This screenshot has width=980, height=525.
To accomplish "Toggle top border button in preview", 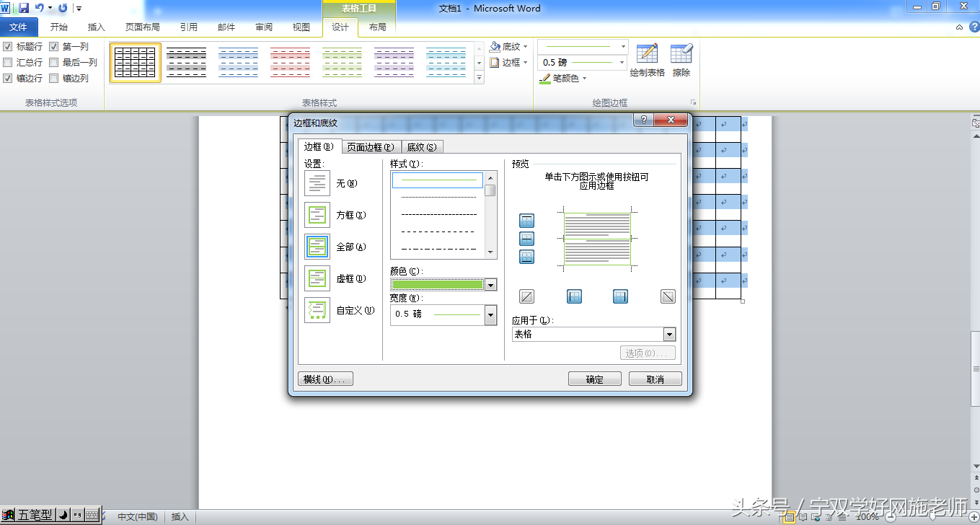I will [527, 221].
